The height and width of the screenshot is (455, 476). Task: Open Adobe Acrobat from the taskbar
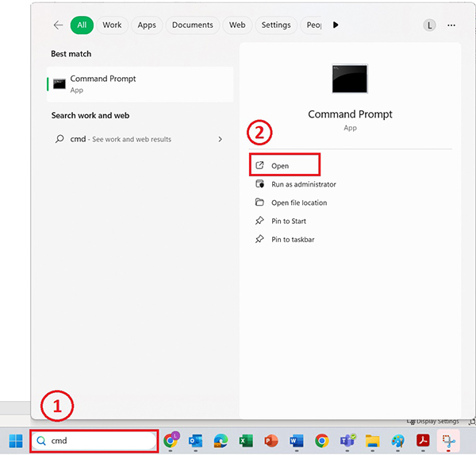423,440
